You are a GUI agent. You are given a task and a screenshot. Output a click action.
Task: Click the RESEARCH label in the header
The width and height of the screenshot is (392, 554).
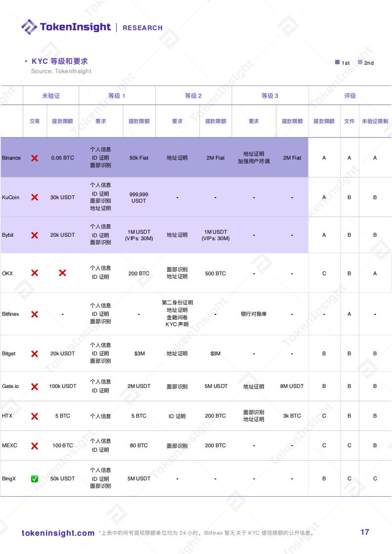tap(142, 28)
